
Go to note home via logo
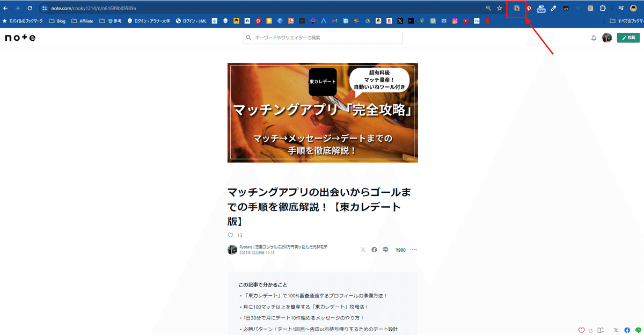pyautogui.click(x=20, y=38)
